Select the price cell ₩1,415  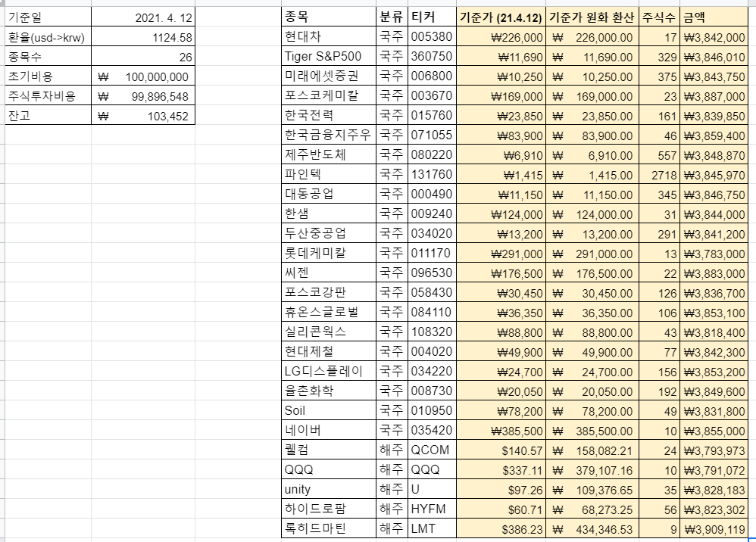click(x=501, y=175)
